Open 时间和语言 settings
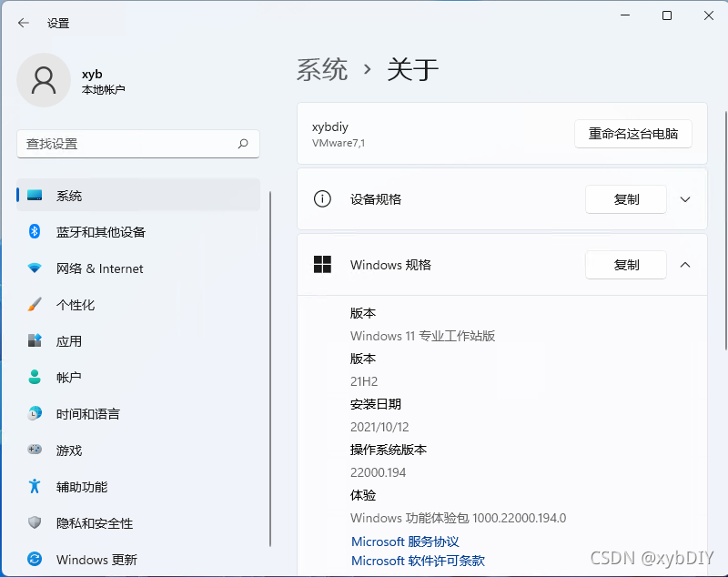Viewport: 728px width, 577px height. tap(138, 413)
